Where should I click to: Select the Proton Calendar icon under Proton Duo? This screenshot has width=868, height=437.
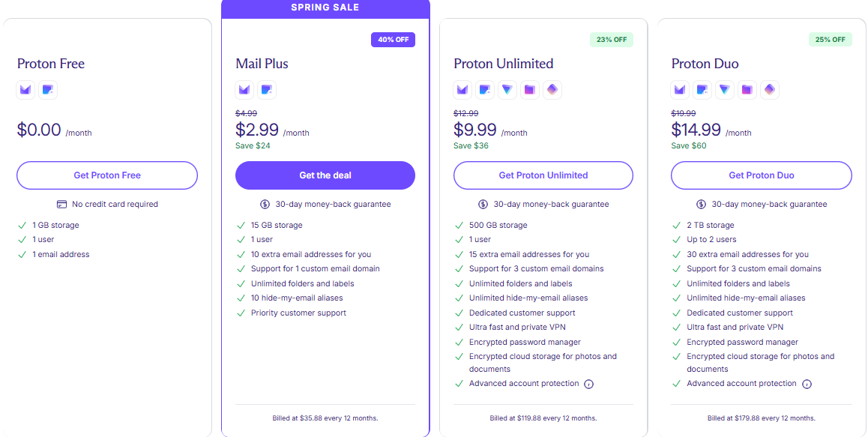tap(702, 89)
